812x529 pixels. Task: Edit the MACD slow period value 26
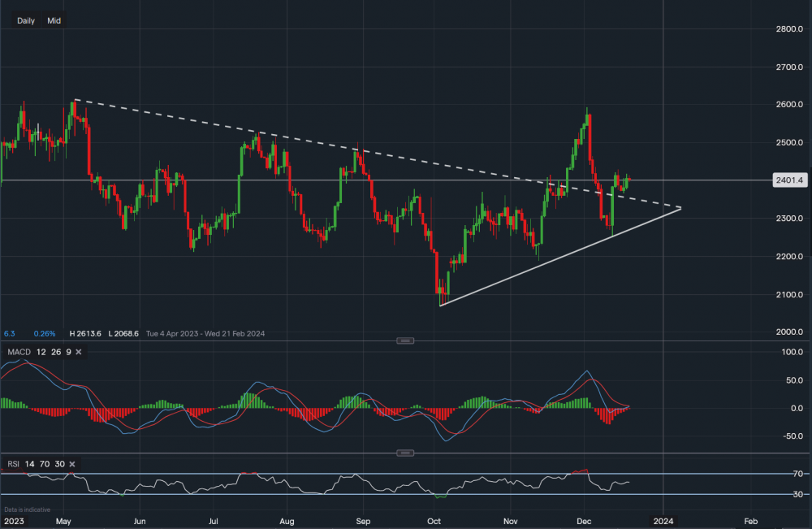pos(54,352)
